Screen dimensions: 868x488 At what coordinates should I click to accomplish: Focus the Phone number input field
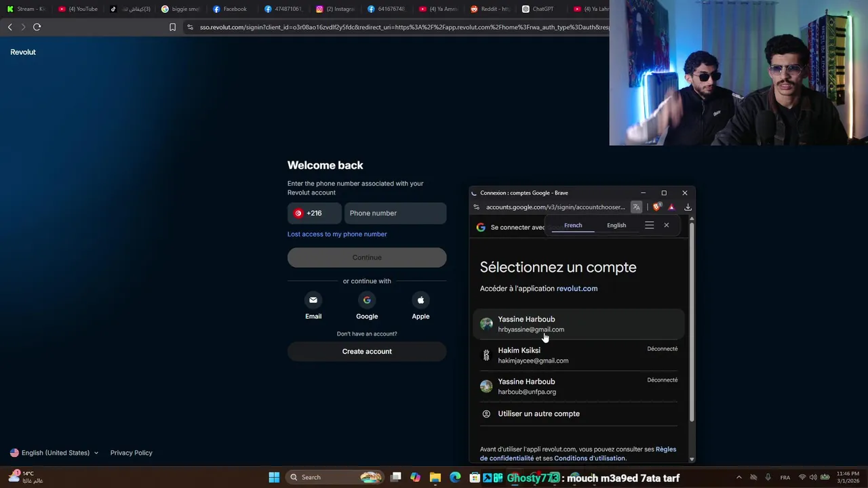395,213
